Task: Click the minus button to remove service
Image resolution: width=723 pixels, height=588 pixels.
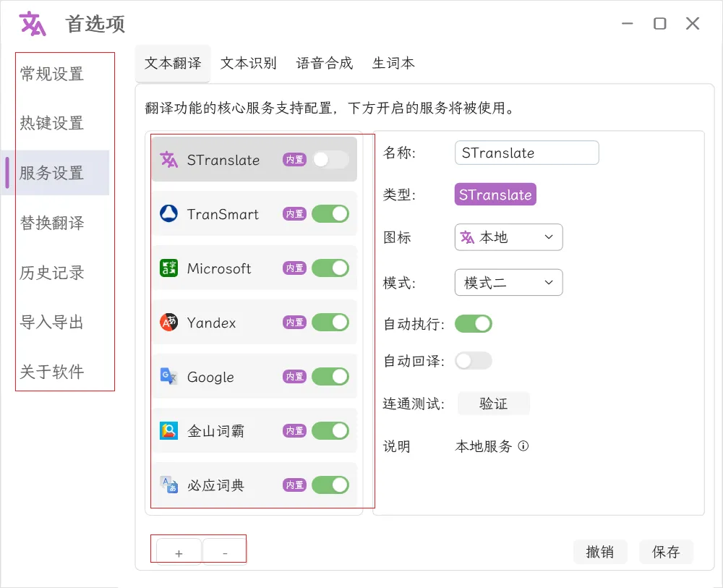Action: (225, 552)
